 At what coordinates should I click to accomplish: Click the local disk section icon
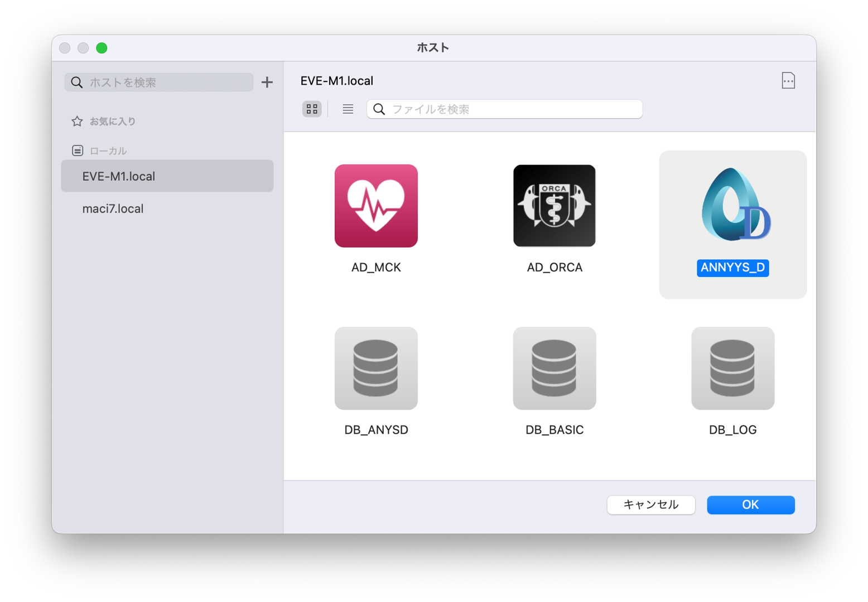click(x=78, y=151)
